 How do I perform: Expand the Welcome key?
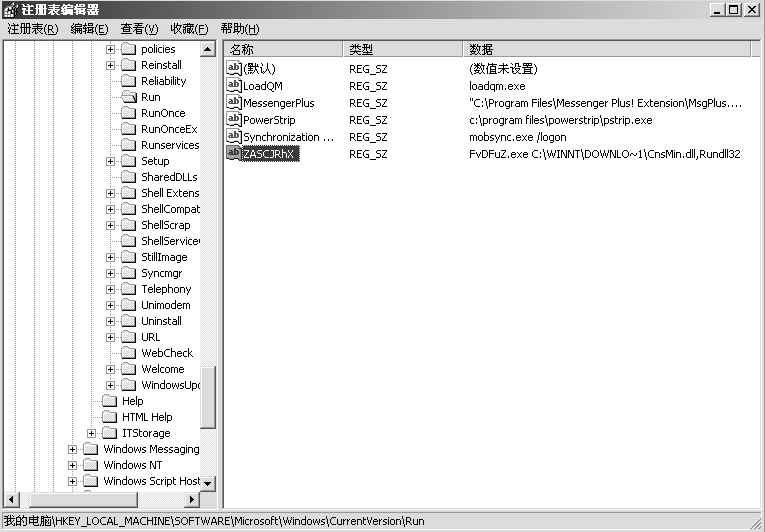click(x=110, y=369)
